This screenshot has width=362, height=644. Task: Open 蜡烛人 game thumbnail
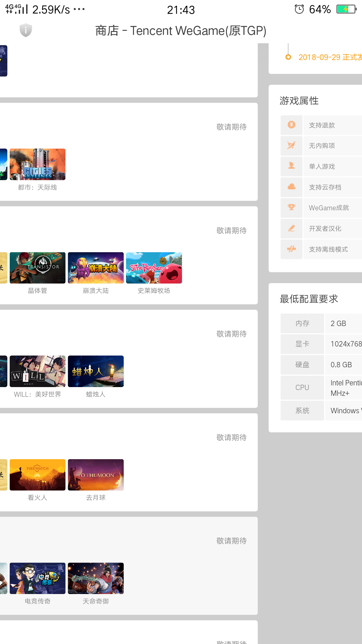tap(96, 371)
